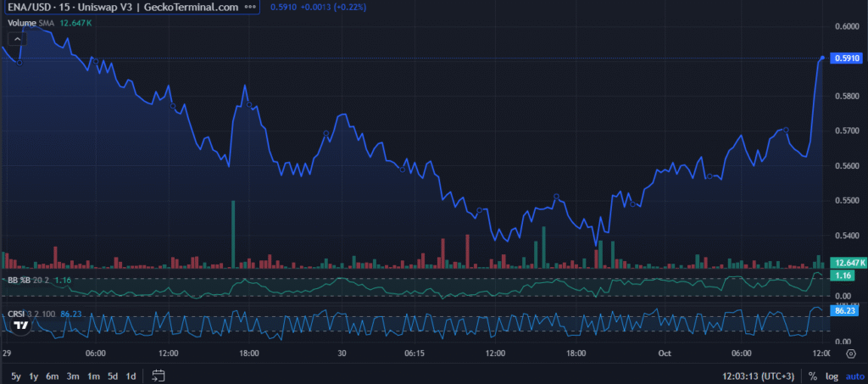Open the go-to-date calendar icon
Viewport: 868px width, 384px height.
pyautogui.click(x=158, y=376)
